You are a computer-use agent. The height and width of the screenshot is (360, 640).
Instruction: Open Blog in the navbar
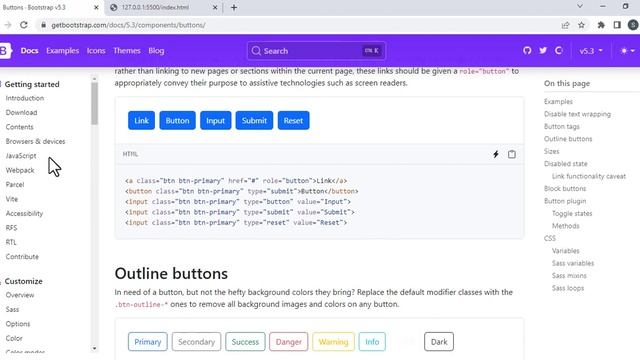pos(156,51)
